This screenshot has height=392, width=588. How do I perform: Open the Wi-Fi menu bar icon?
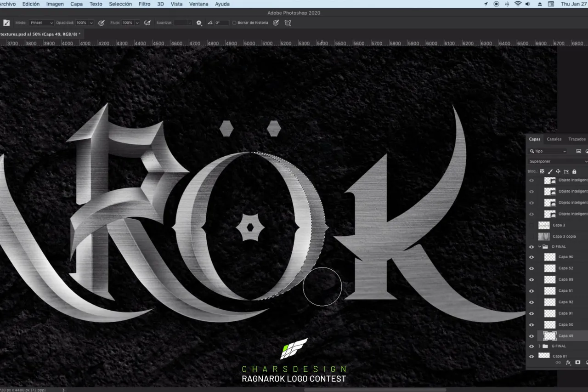(518, 4)
